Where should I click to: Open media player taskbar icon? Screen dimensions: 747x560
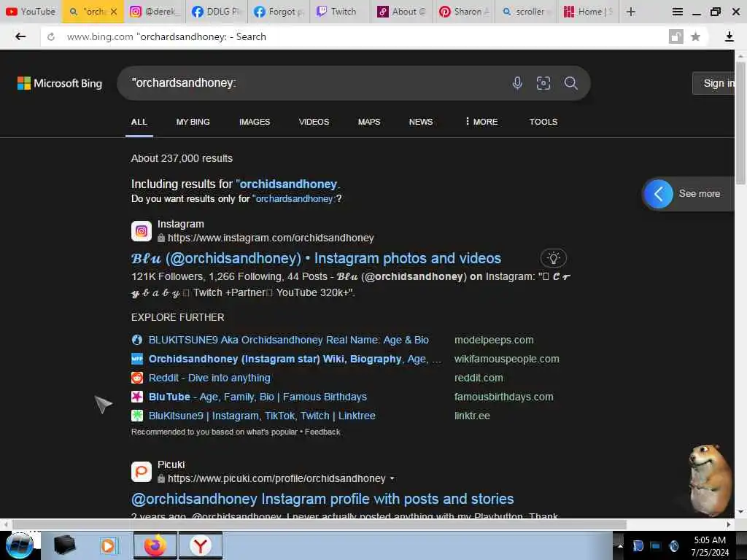tap(108, 545)
